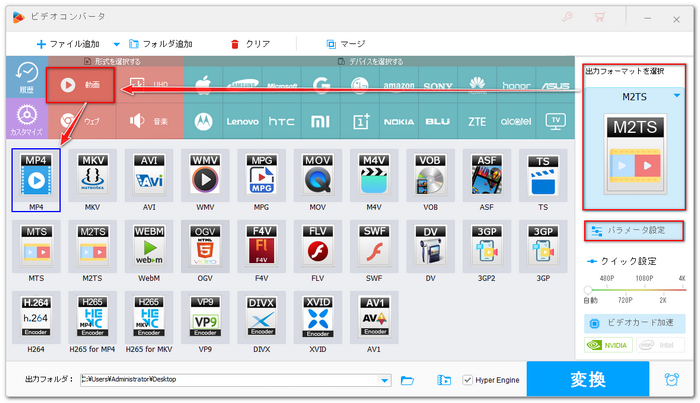
Task: Choose the Motorola device category
Action: [204, 121]
